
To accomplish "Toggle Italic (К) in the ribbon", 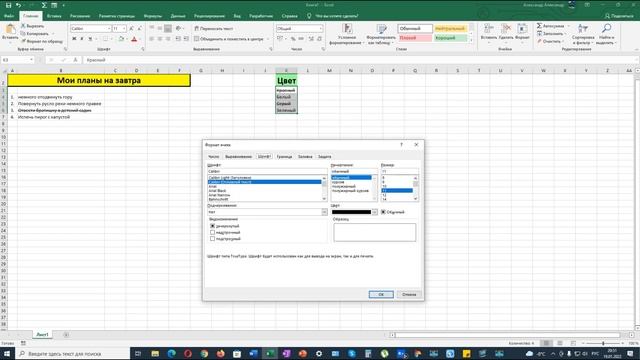I will click(82, 39).
